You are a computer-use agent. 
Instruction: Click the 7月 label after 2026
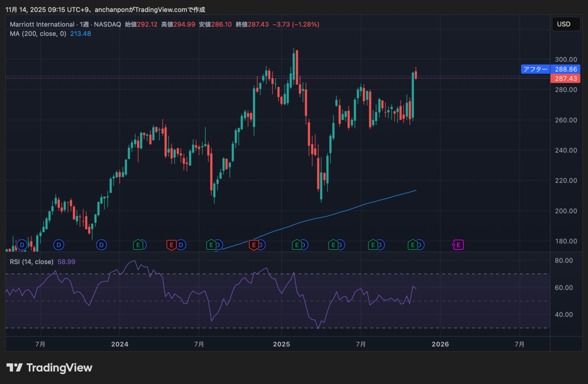click(x=520, y=344)
